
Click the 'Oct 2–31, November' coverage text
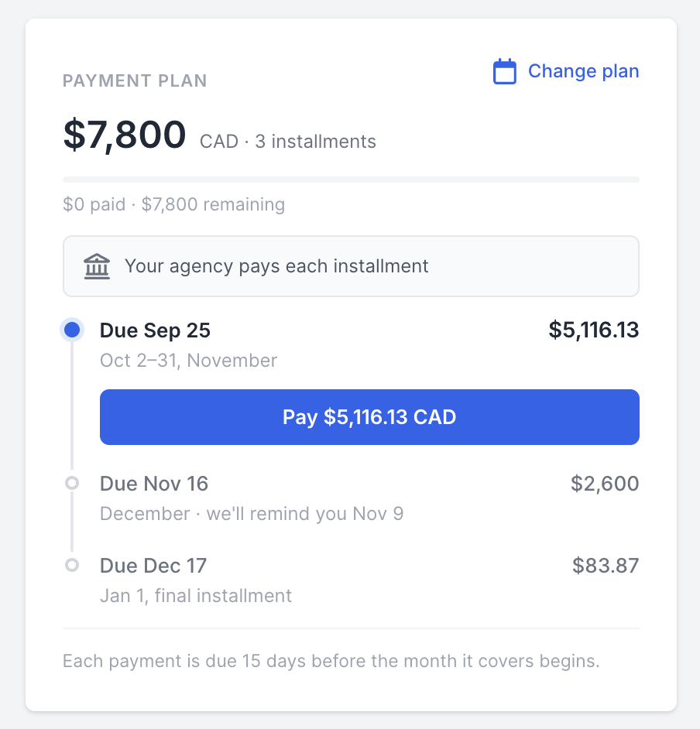click(x=188, y=361)
